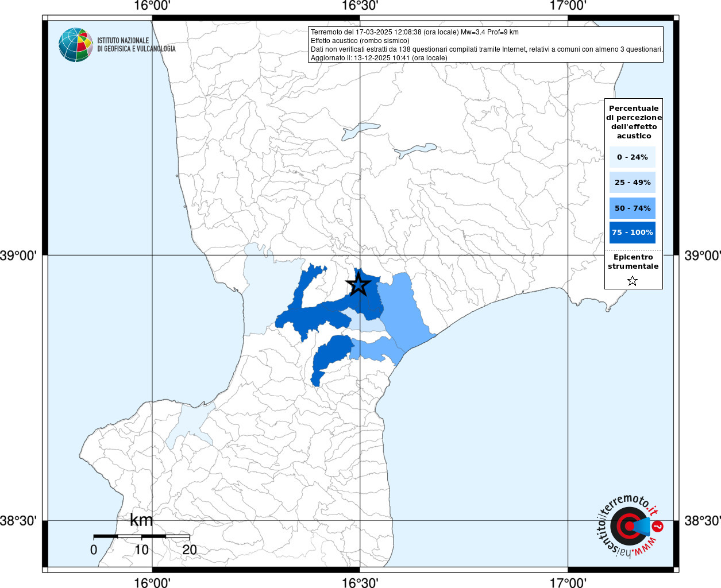
Task: Click the scale bar '10' mark
Action: click(x=141, y=550)
